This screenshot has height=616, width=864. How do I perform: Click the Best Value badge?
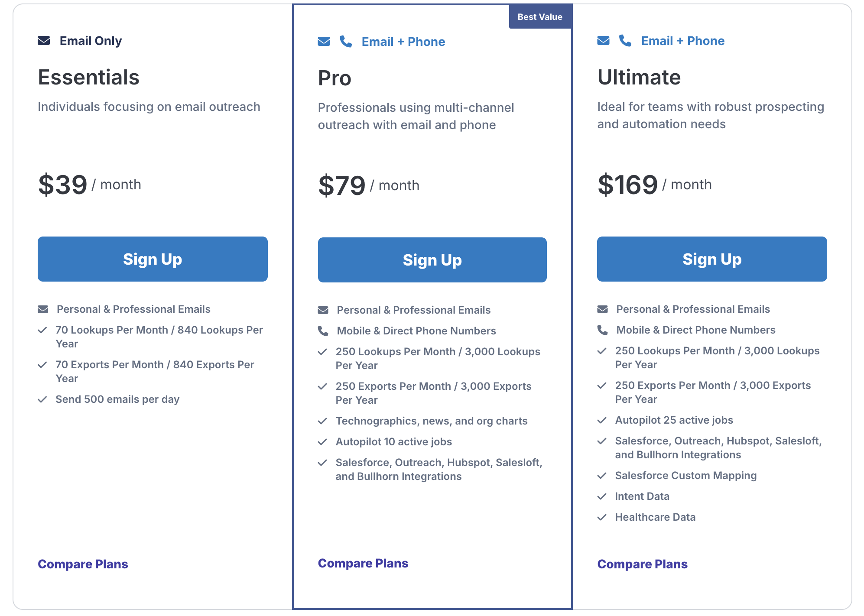540,17
